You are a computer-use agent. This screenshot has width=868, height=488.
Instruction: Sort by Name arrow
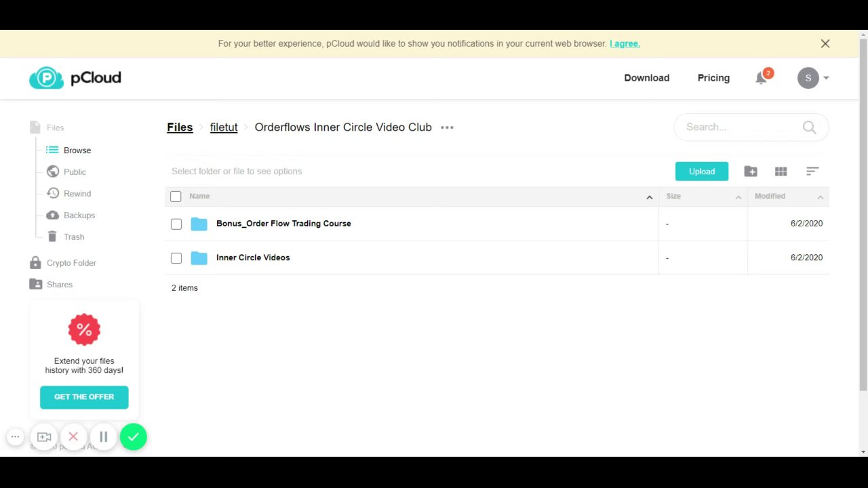[649, 197]
